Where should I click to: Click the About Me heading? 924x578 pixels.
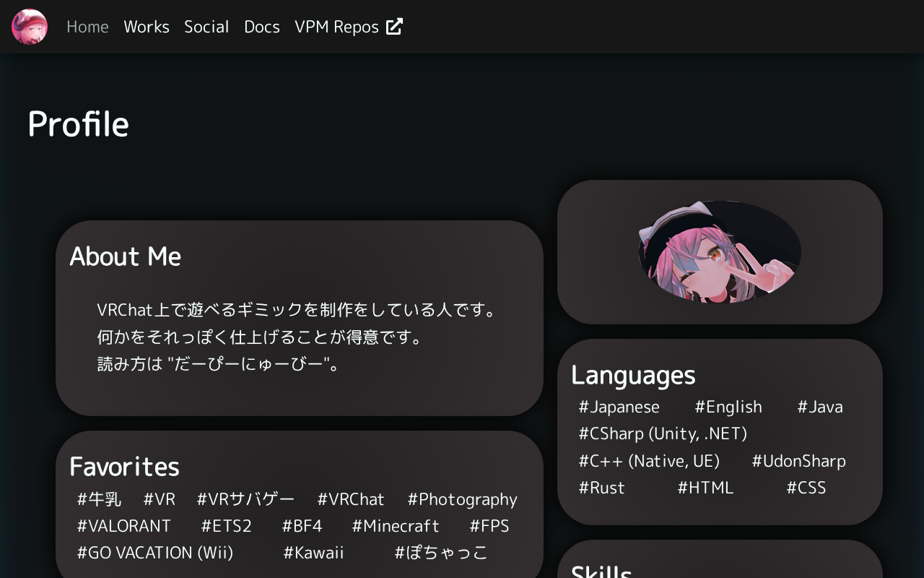pyautogui.click(x=126, y=256)
